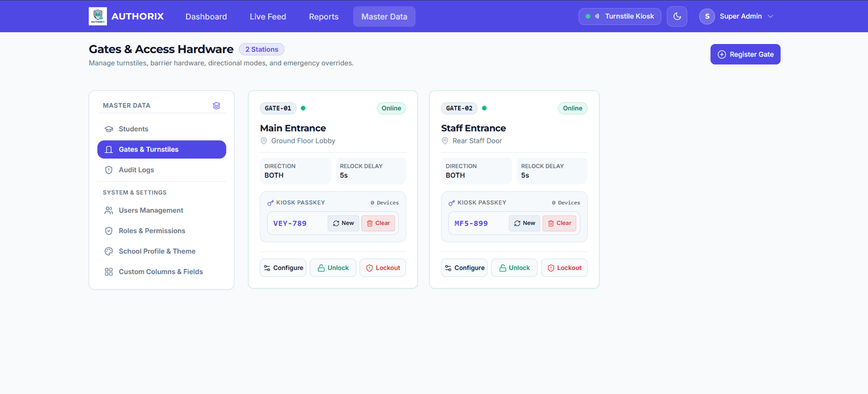This screenshot has height=394, width=868.
Task: Click the Ground Floor Lobby location text
Action: click(303, 141)
